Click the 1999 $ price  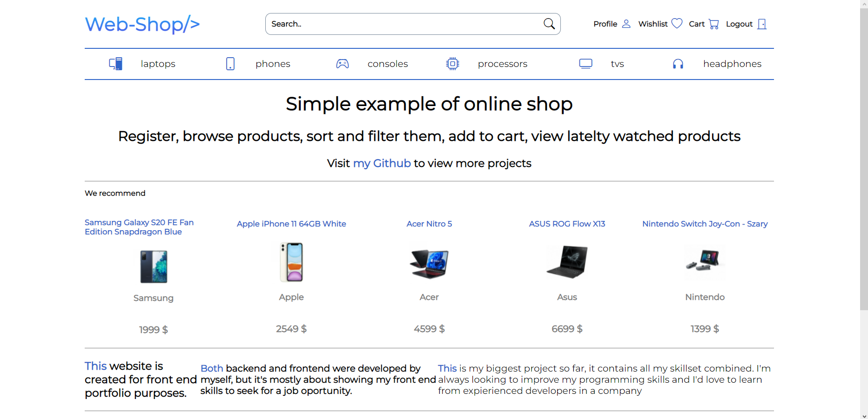[x=154, y=330]
